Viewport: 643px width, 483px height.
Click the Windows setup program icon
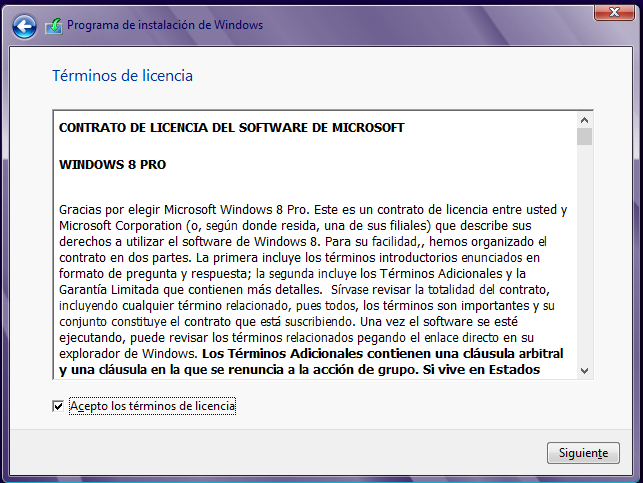(x=54, y=26)
